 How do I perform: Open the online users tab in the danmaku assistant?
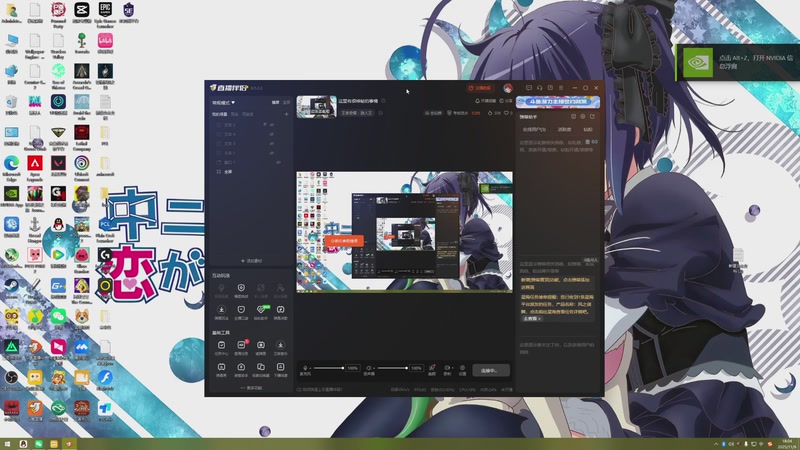[x=534, y=130]
